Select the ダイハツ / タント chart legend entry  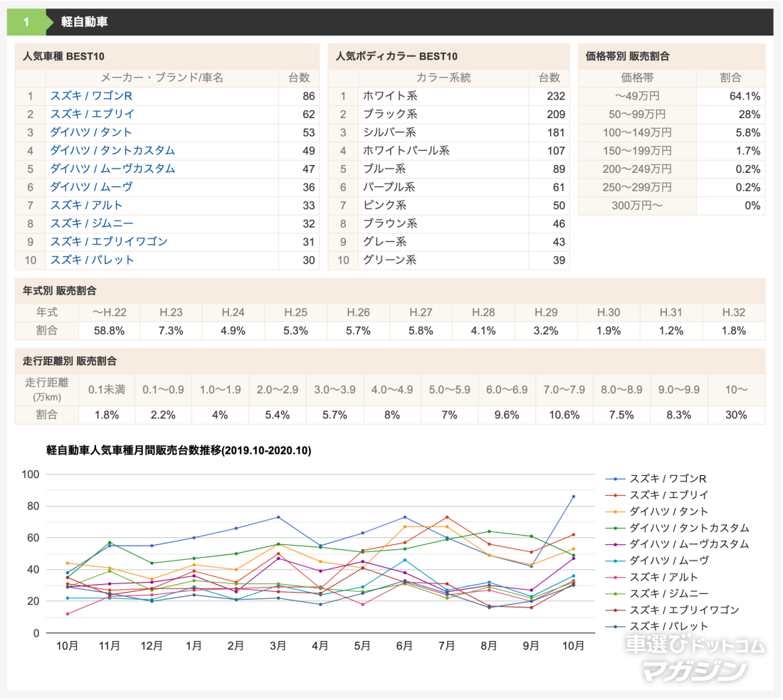[x=657, y=511]
